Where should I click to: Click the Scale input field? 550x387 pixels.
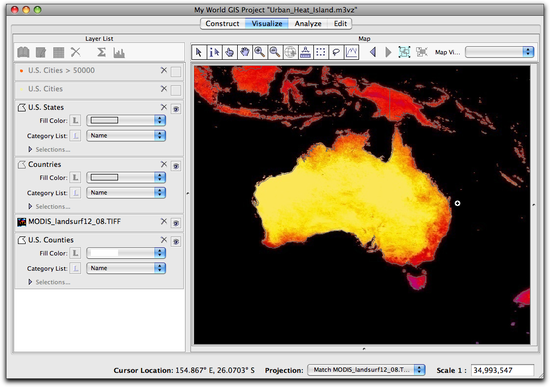coord(502,371)
